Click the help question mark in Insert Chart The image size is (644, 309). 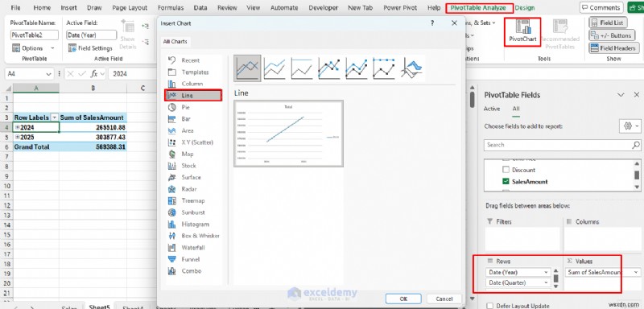pyautogui.click(x=432, y=23)
